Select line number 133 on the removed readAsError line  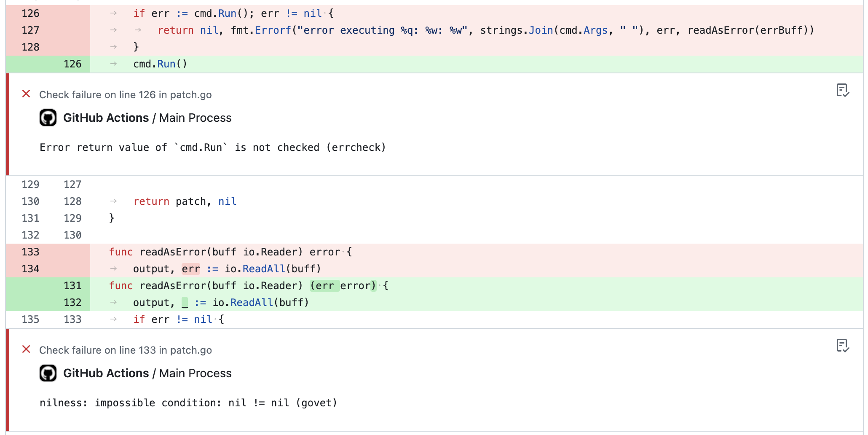coord(29,252)
